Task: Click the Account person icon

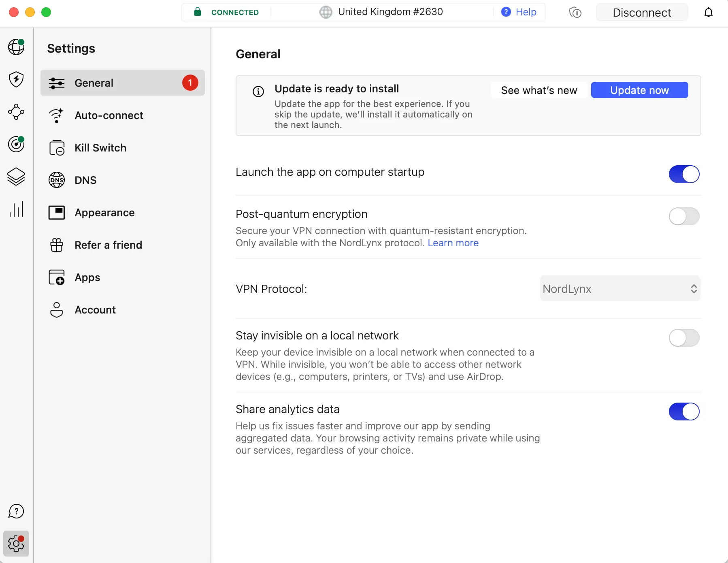Action: point(57,310)
